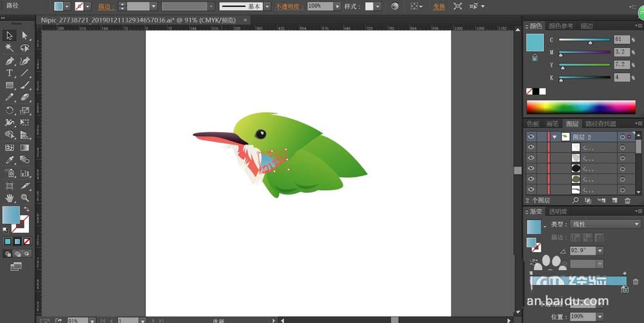Viewport: 644px width, 323px height.
Task: Click Reverse Gradient icon in Gradient panel
Action: point(533,260)
